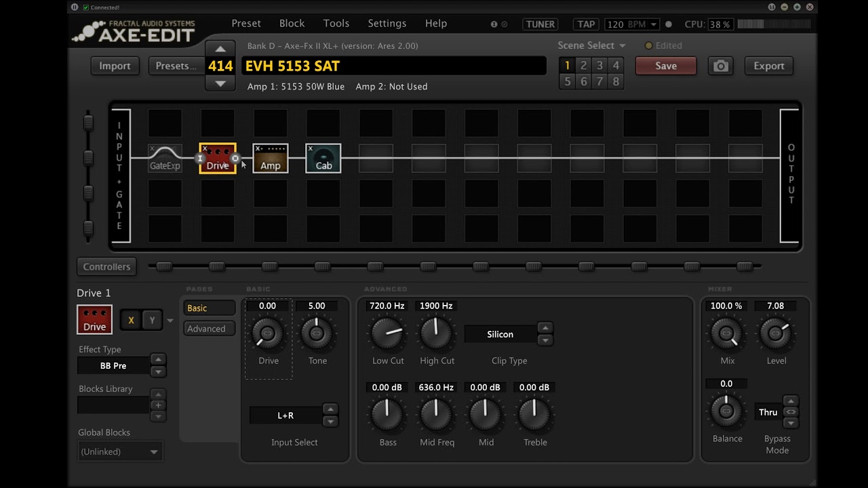Open the TUNER
Viewport: 868px width, 488px height.
pos(540,24)
